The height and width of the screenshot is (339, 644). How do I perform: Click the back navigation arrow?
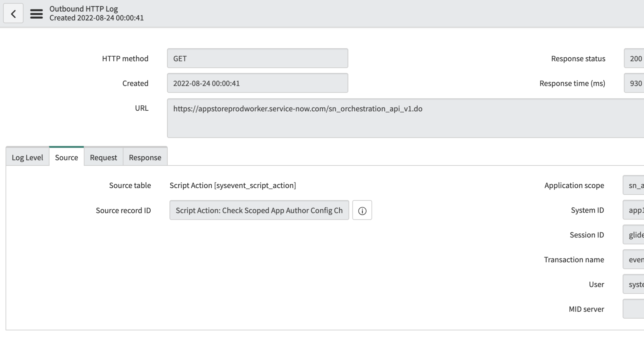[x=13, y=13]
